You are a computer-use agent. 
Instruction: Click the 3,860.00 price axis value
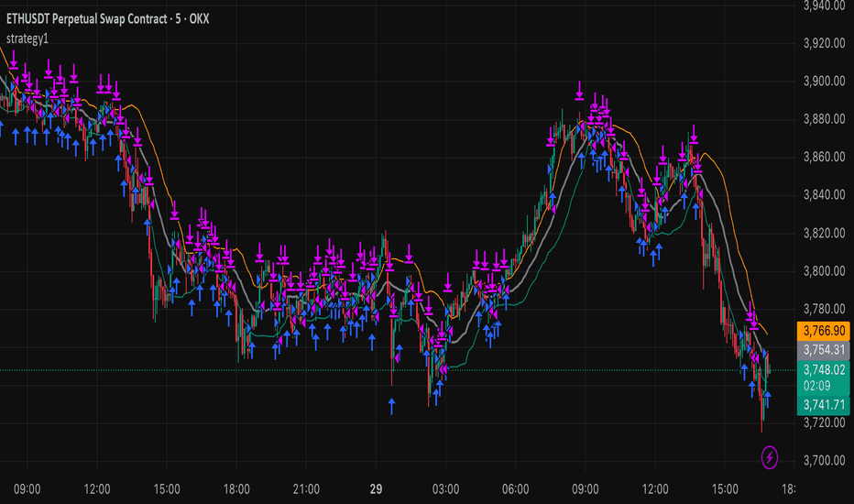click(x=824, y=157)
